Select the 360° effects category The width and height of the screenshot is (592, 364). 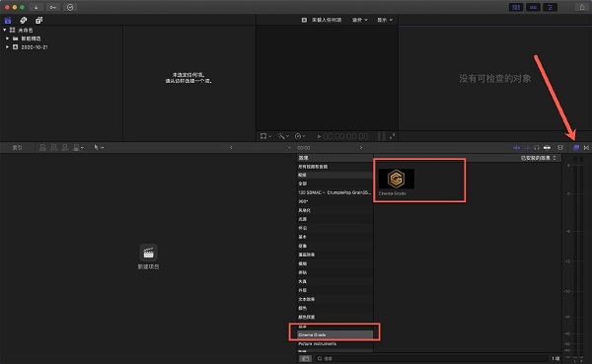pyautogui.click(x=334, y=201)
